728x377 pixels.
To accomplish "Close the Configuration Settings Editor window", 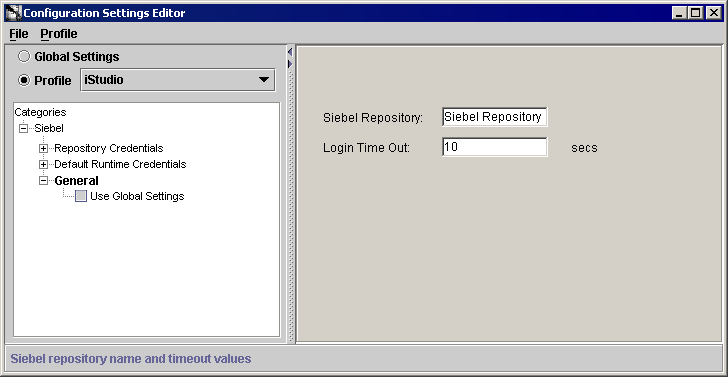I will [713, 13].
